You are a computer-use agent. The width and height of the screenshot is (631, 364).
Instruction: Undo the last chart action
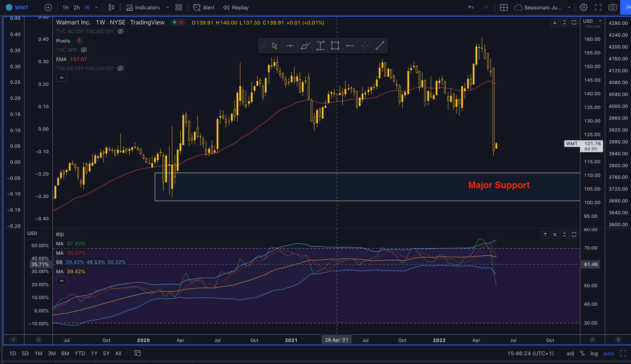(x=471, y=7)
